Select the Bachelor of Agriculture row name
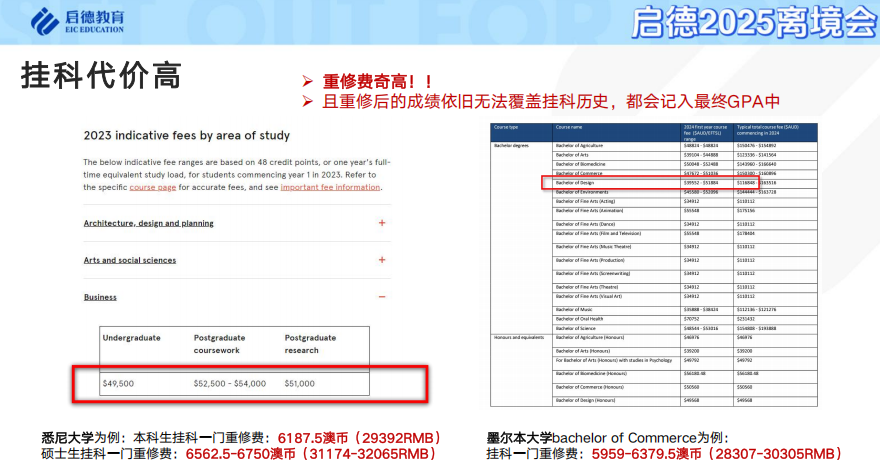This screenshot has height=464, width=880. [x=579, y=146]
